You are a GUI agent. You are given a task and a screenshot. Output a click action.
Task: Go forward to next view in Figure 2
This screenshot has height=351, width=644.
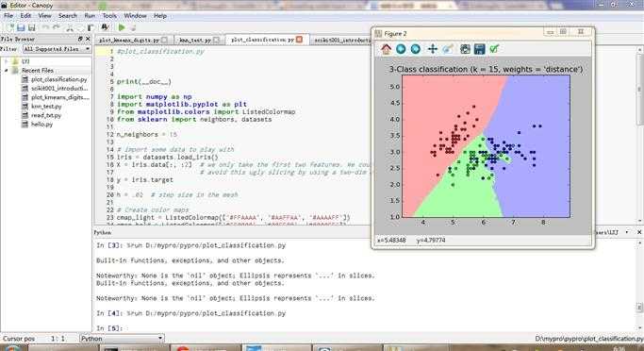pyautogui.click(x=416, y=49)
